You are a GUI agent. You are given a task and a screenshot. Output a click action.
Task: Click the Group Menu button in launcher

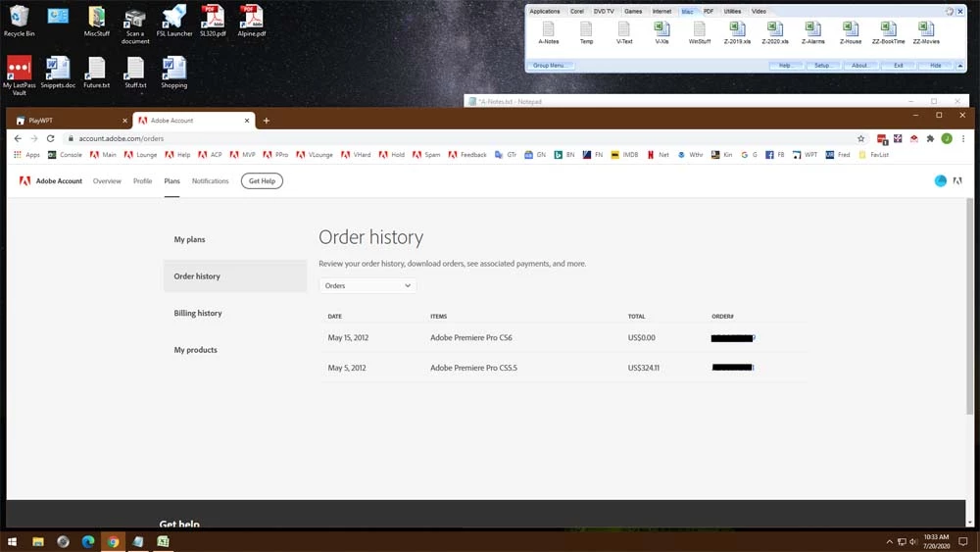point(550,65)
